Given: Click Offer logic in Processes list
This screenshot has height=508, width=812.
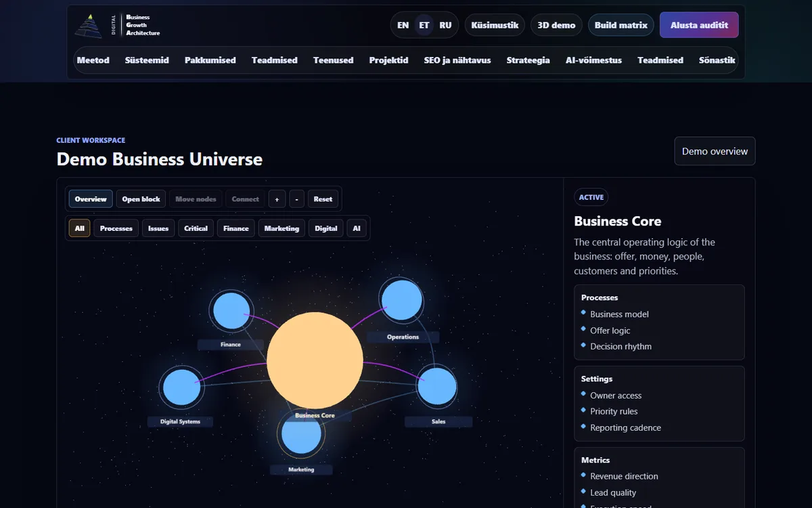Looking at the screenshot, I should [610, 331].
